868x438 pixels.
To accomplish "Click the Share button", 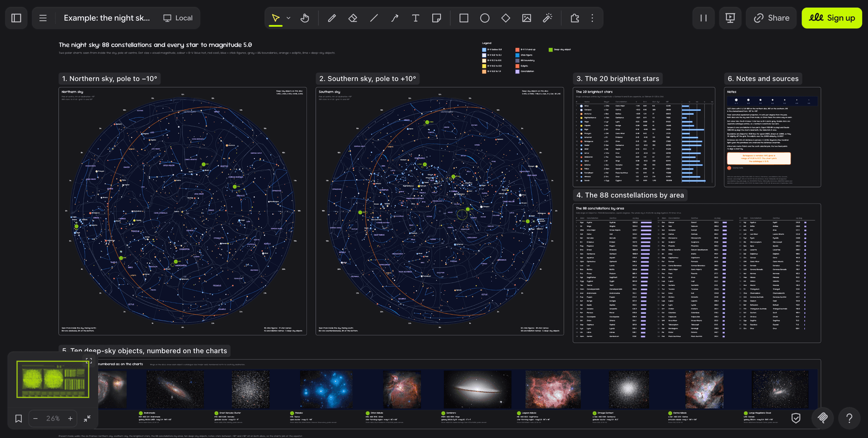I will tap(771, 18).
